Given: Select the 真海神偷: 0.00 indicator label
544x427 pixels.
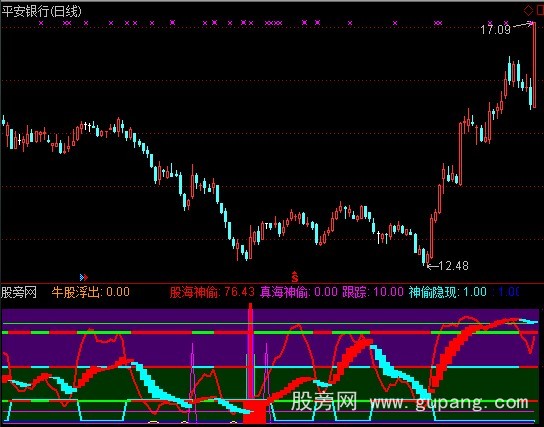Looking at the screenshot, I should (x=299, y=292).
